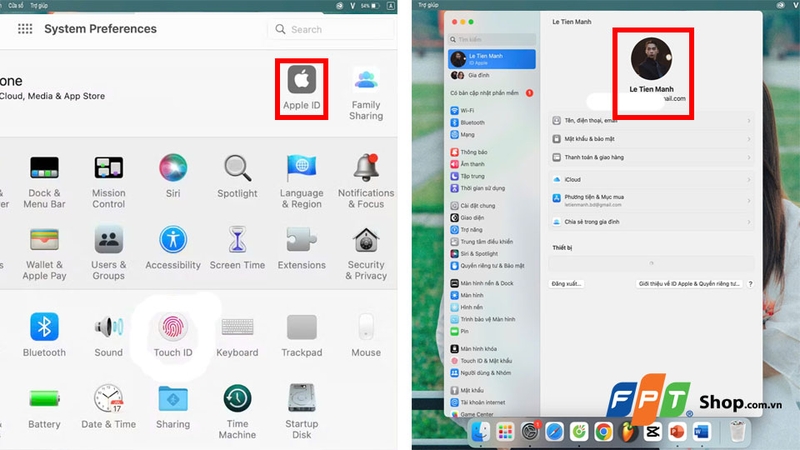The width and height of the screenshot is (800, 450).
Task: Click the Tìm kiếm search field in Settings
Action: tap(492, 39)
